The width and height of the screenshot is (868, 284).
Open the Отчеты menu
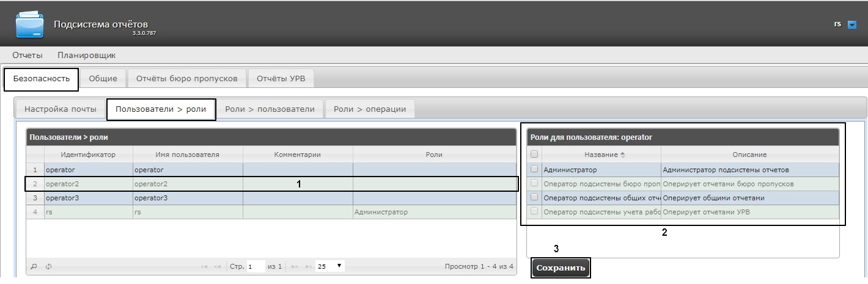click(x=28, y=55)
